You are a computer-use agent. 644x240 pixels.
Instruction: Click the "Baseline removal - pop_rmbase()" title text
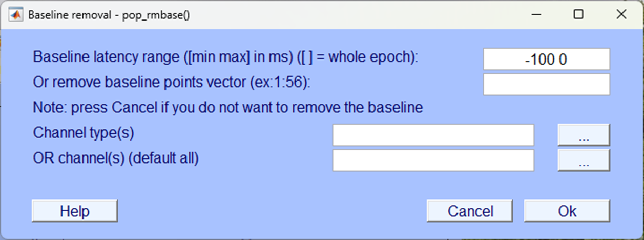(x=109, y=15)
